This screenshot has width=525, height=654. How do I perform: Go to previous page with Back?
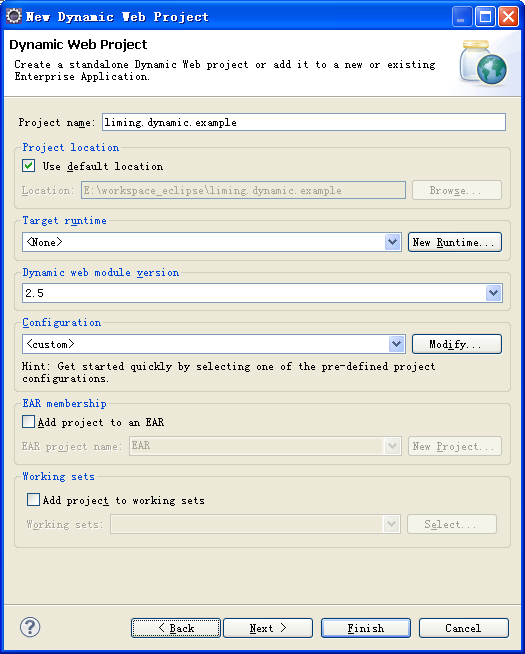pos(176,628)
